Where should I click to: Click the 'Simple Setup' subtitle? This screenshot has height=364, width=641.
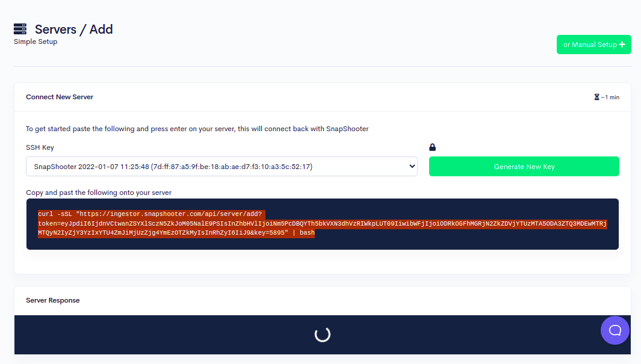[36, 42]
